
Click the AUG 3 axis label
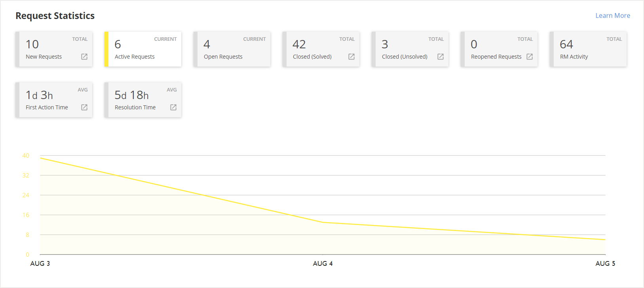tap(40, 263)
